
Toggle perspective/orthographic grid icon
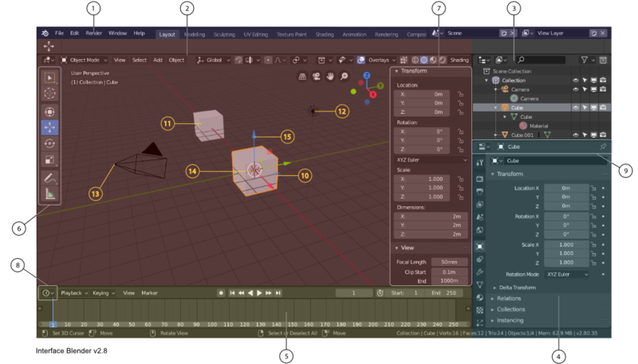pyautogui.click(x=302, y=76)
